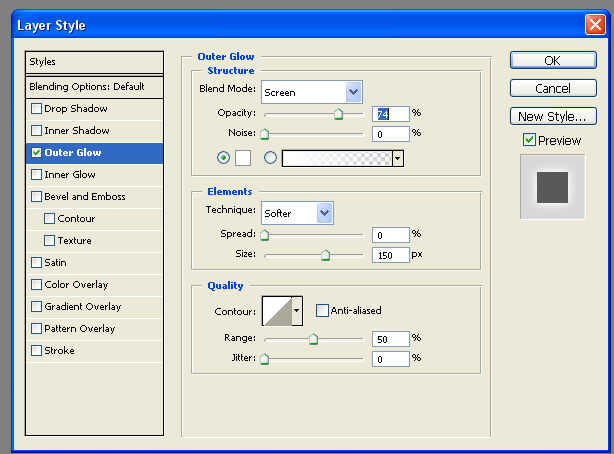The height and width of the screenshot is (454, 614).
Task: Click the Range value field
Action: pos(390,339)
